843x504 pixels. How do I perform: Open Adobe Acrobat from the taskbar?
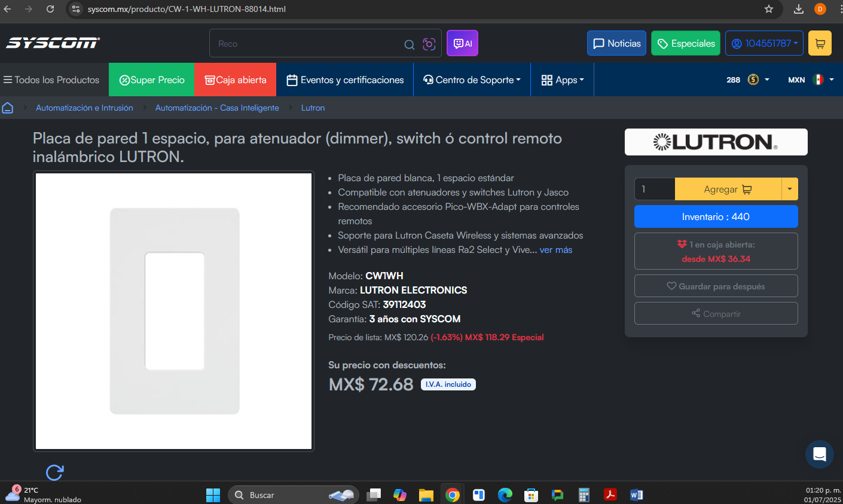[x=610, y=495]
